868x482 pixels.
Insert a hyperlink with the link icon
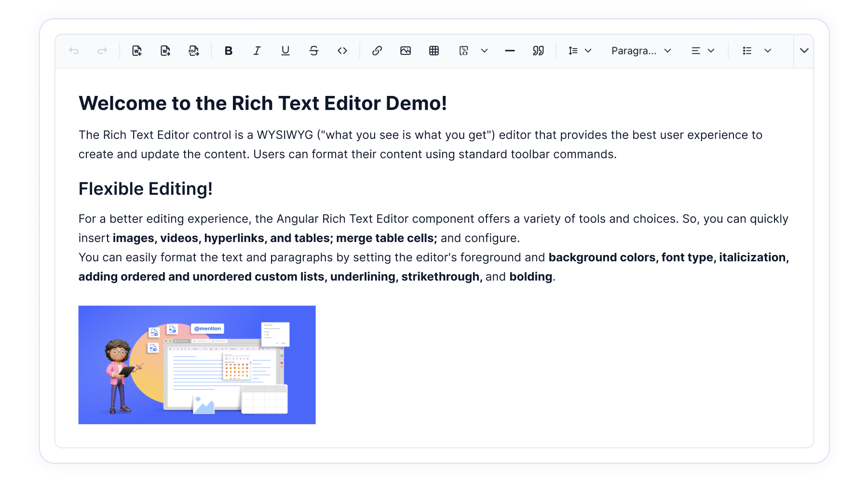coord(377,51)
